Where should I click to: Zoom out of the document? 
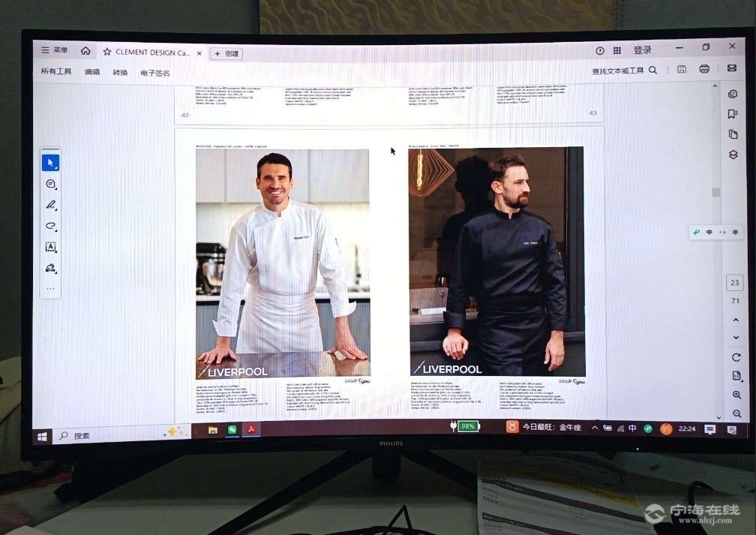coord(737,414)
